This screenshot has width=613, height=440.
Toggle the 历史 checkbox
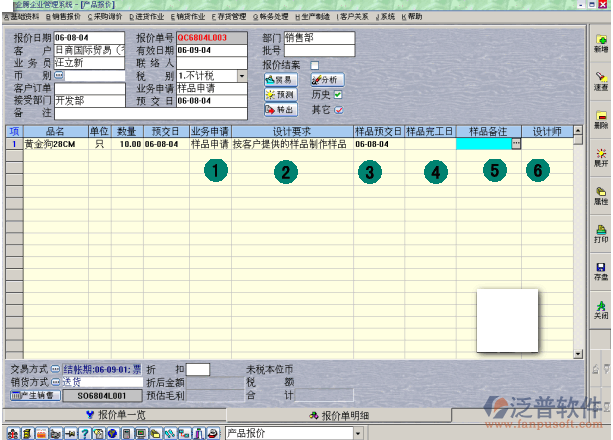coord(338,95)
